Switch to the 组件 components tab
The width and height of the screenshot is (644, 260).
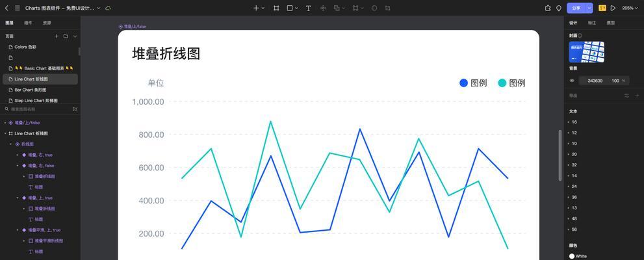click(29, 23)
